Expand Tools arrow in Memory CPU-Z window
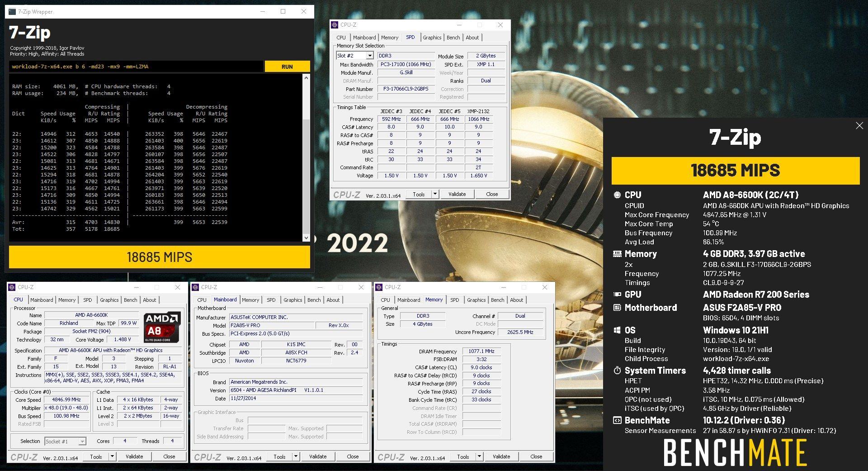Screen dimensions: 868x471 (x=479, y=457)
